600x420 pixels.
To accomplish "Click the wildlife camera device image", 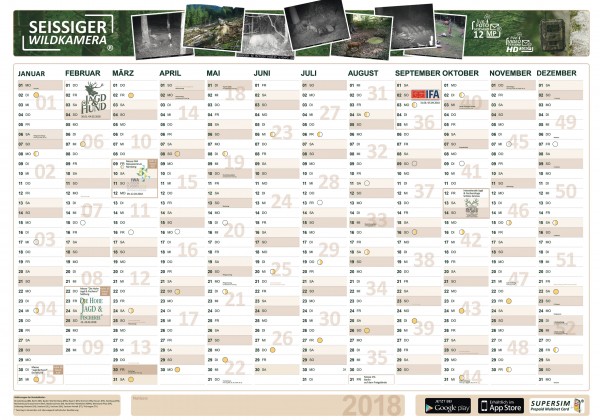I will 552,34.
